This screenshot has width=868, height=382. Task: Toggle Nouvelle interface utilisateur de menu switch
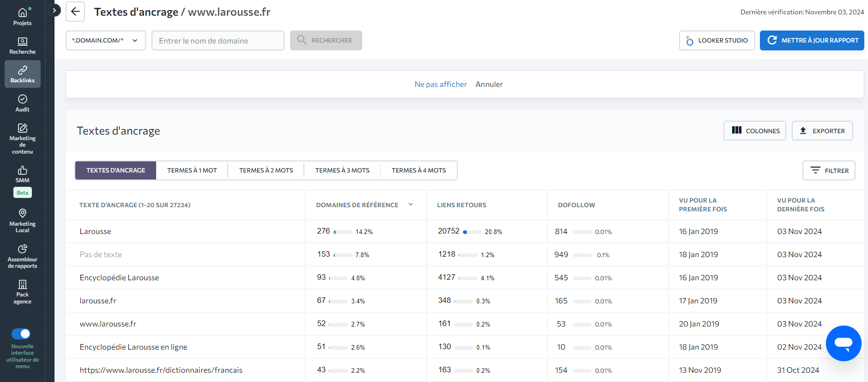click(21, 333)
